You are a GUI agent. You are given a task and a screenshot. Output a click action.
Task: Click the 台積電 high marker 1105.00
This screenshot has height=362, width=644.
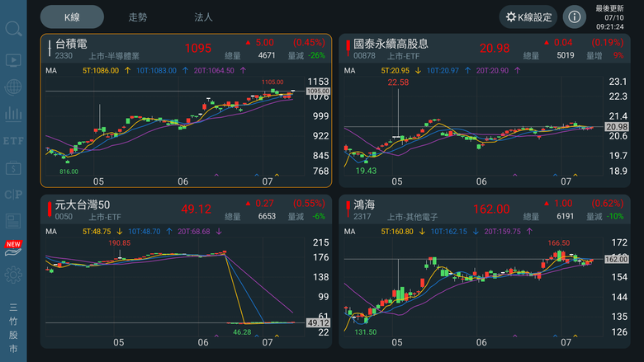click(272, 82)
